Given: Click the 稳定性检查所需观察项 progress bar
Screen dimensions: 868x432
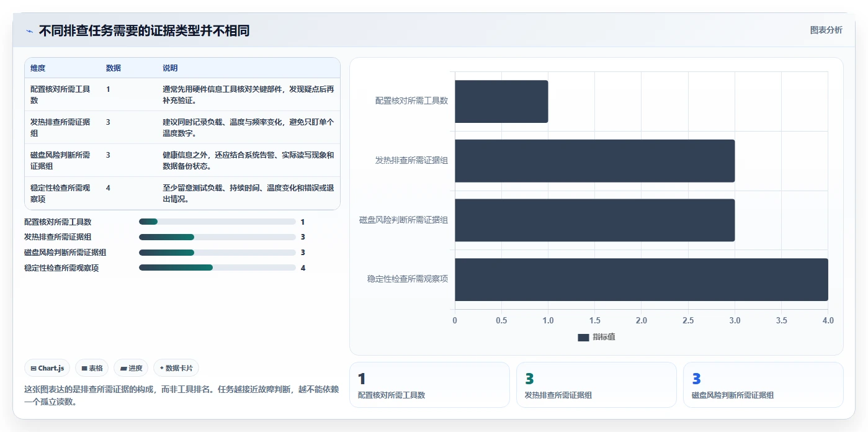Looking at the screenshot, I should point(217,268).
